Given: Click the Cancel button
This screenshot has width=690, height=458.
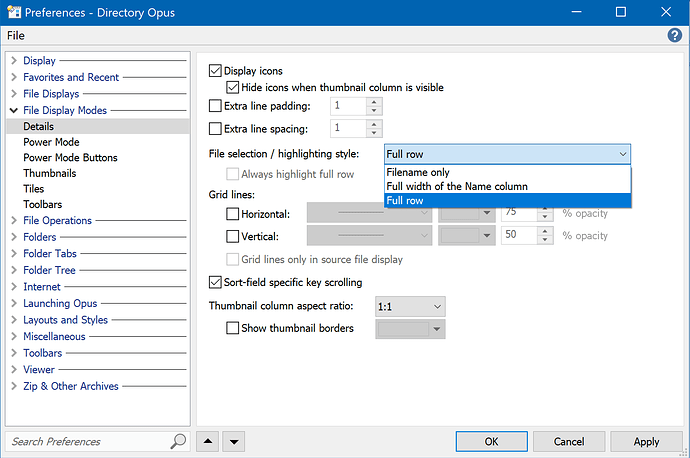Looking at the screenshot, I should (569, 441).
